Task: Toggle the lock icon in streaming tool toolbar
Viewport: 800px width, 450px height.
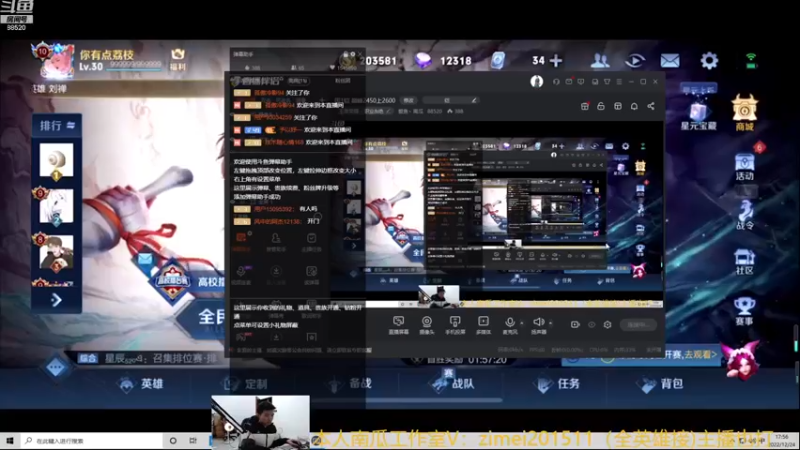Action: (601, 106)
